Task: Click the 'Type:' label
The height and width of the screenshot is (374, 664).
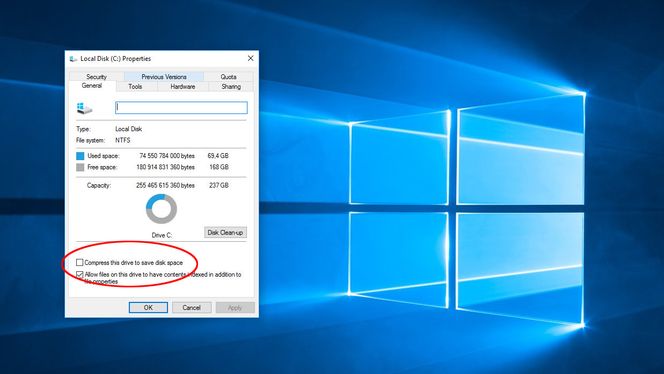Action: pyautogui.click(x=83, y=129)
